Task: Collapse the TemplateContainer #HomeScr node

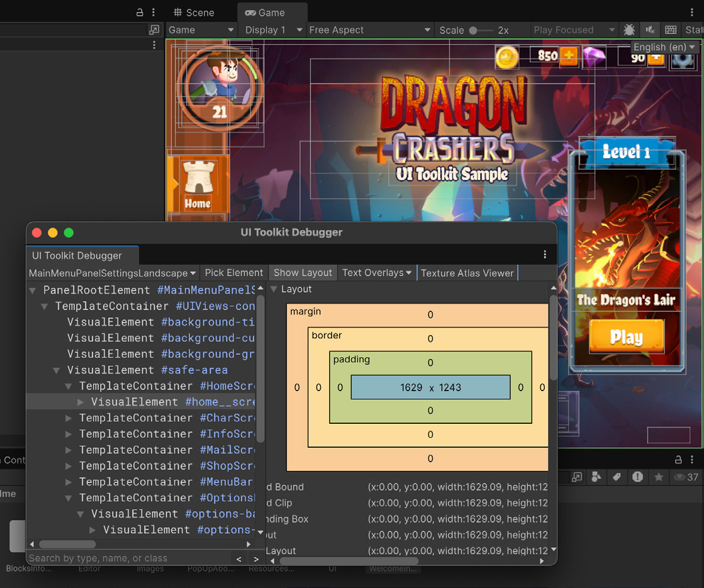Action: [x=69, y=387]
